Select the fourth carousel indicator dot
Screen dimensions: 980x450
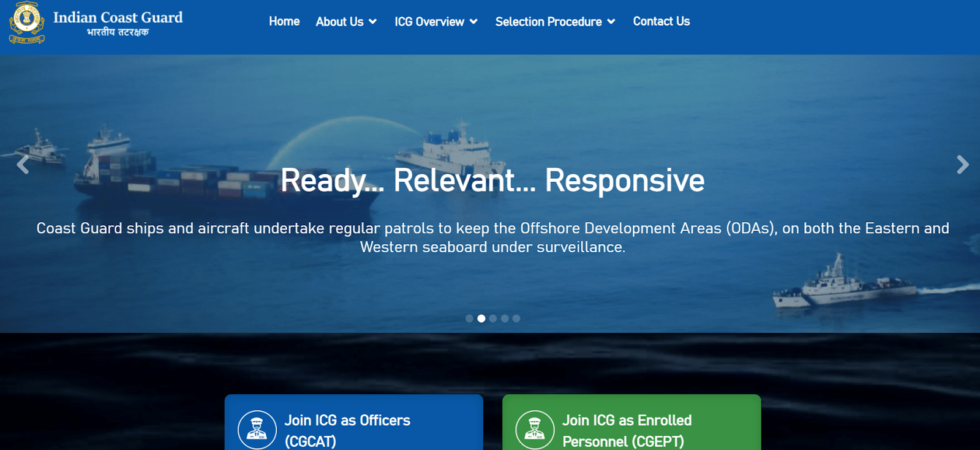click(x=505, y=318)
